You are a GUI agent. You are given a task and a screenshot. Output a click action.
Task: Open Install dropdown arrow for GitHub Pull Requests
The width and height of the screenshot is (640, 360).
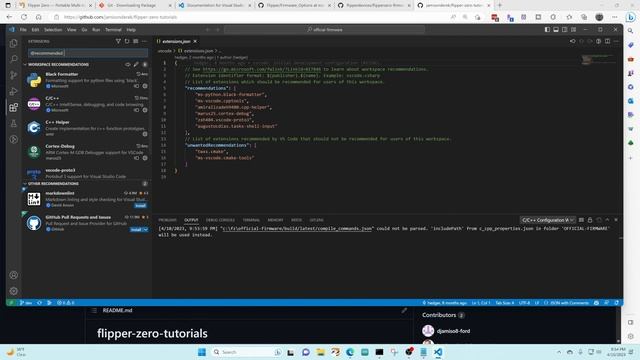(146, 230)
